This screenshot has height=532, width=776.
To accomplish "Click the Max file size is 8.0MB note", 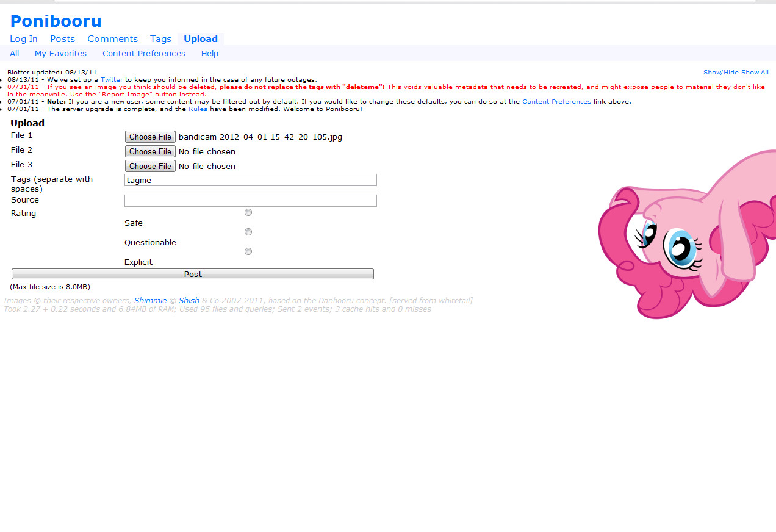I will 50,287.
